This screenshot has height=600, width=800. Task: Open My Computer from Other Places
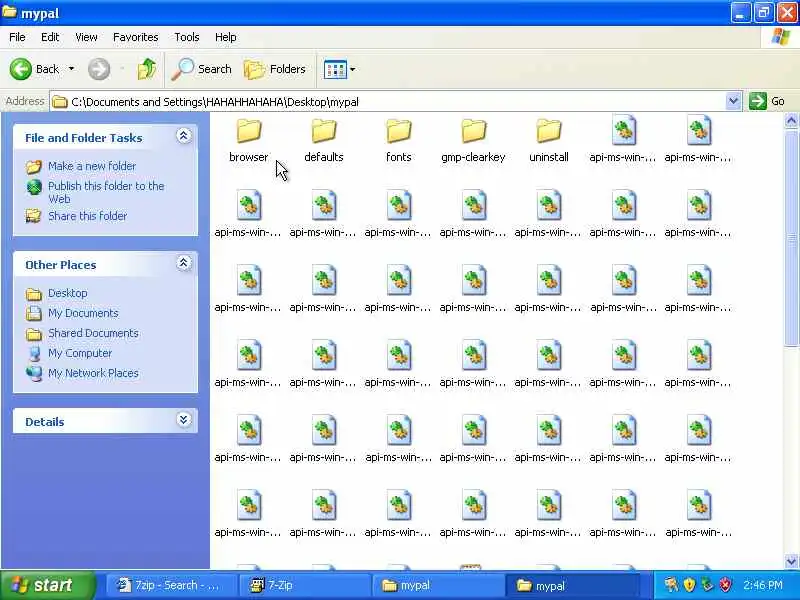tap(80, 353)
